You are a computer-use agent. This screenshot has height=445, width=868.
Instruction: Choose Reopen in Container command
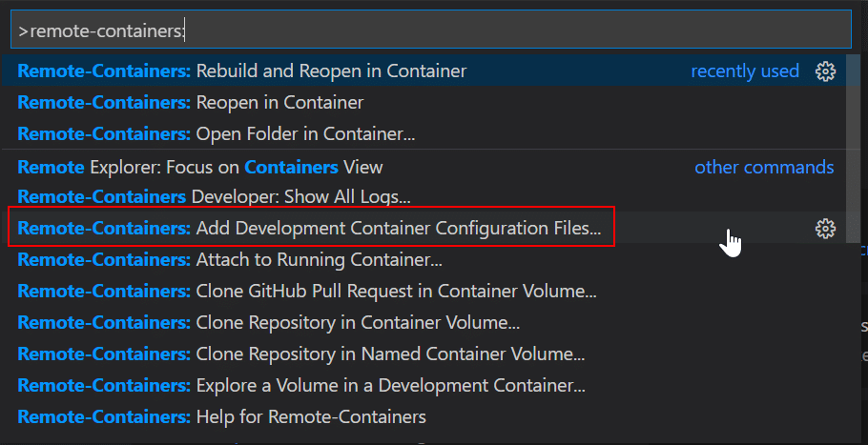point(424,102)
